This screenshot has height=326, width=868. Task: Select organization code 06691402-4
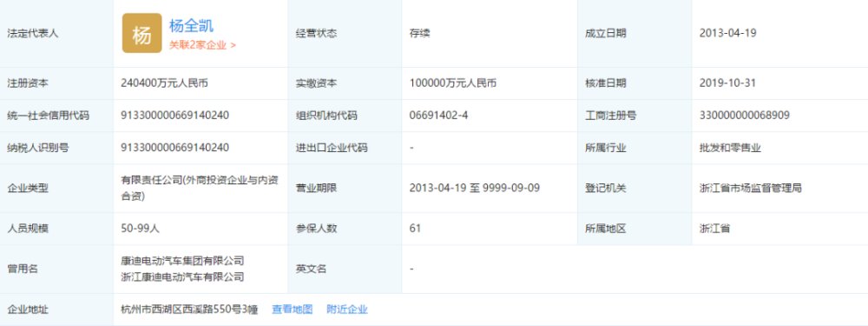click(x=439, y=116)
